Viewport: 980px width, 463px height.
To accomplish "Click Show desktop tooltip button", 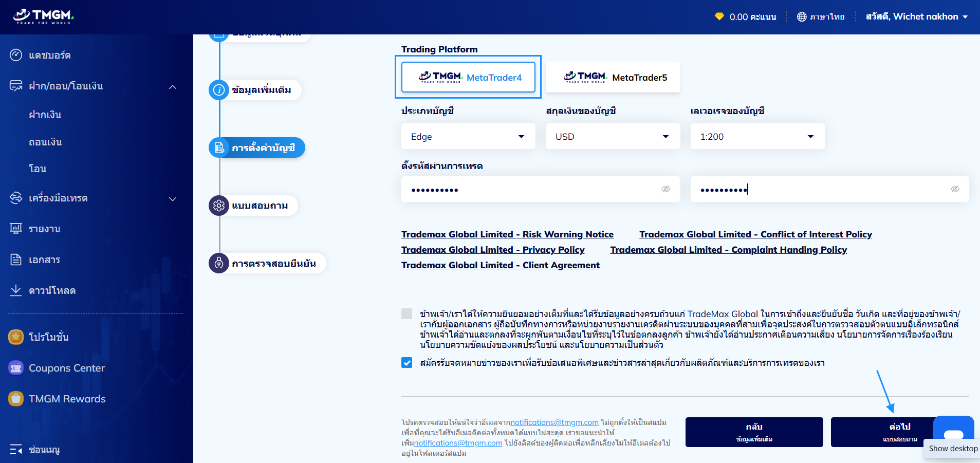I will pyautogui.click(x=953, y=449).
